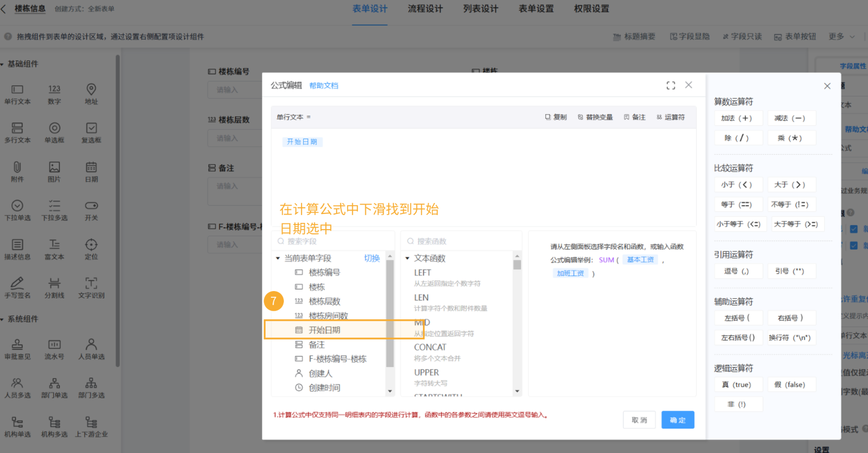Collapse the 系统组件 section
The image size is (868, 453).
(x=2, y=319)
